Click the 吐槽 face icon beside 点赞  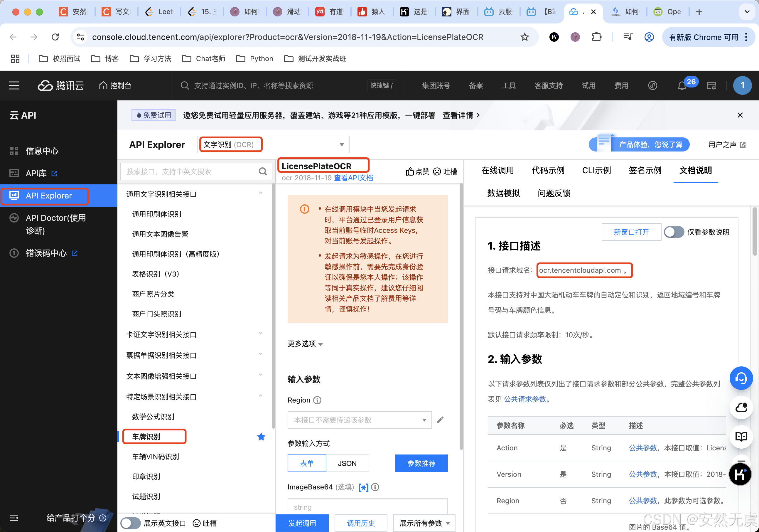[437, 171]
